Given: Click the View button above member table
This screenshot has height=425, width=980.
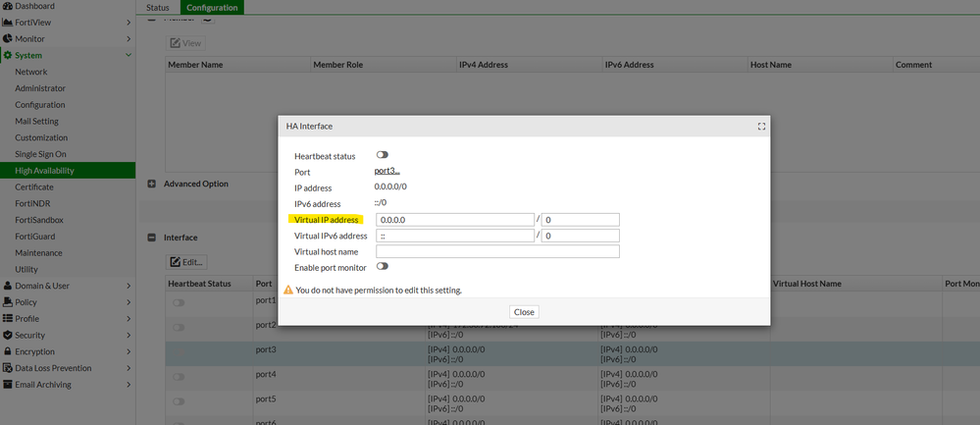Looking at the screenshot, I should pos(185,43).
